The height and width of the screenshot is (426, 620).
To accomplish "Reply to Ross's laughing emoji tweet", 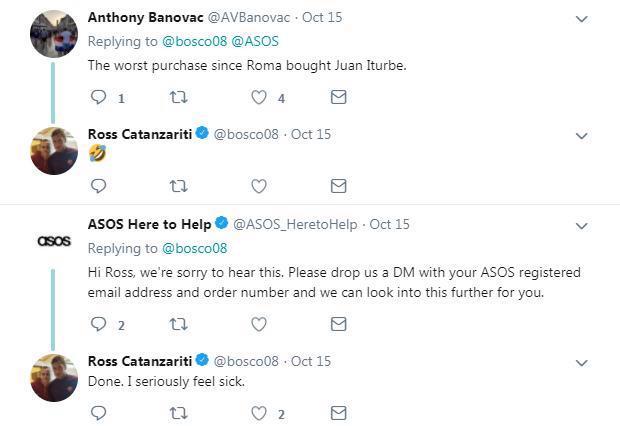I will [99, 186].
